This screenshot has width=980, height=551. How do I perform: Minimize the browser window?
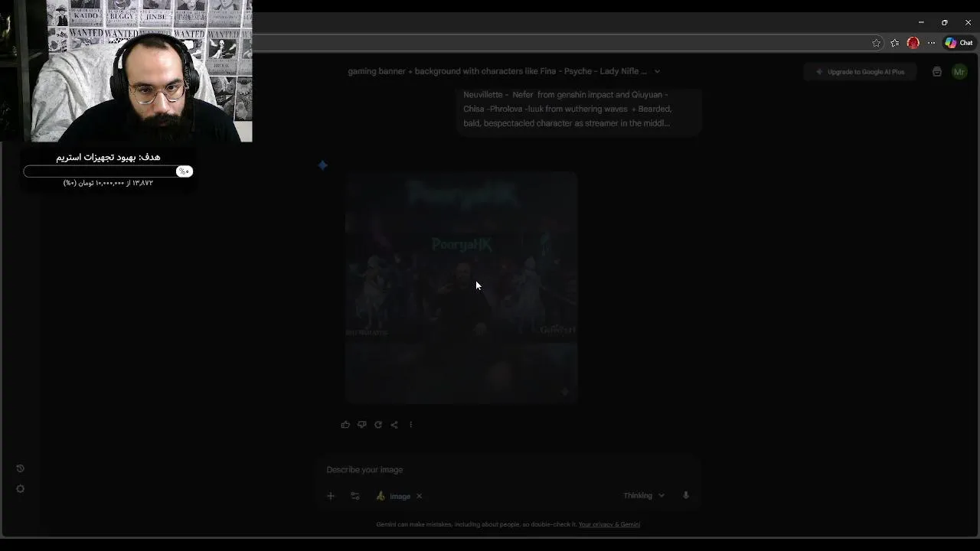point(921,23)
